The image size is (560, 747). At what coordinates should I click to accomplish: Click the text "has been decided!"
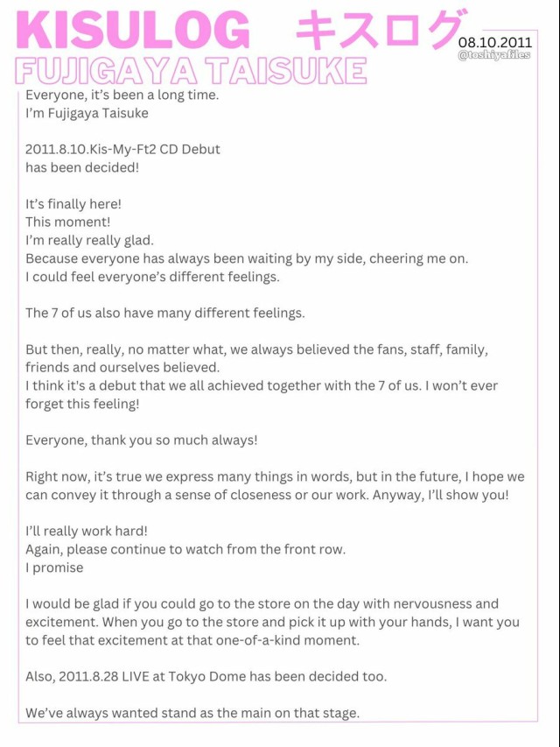[82, 167]
